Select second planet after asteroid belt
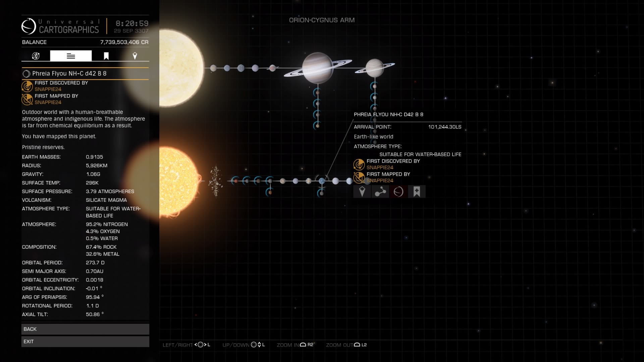Image resolution: width=644 pixels, height=362 pixels. [x=247, y=181]
